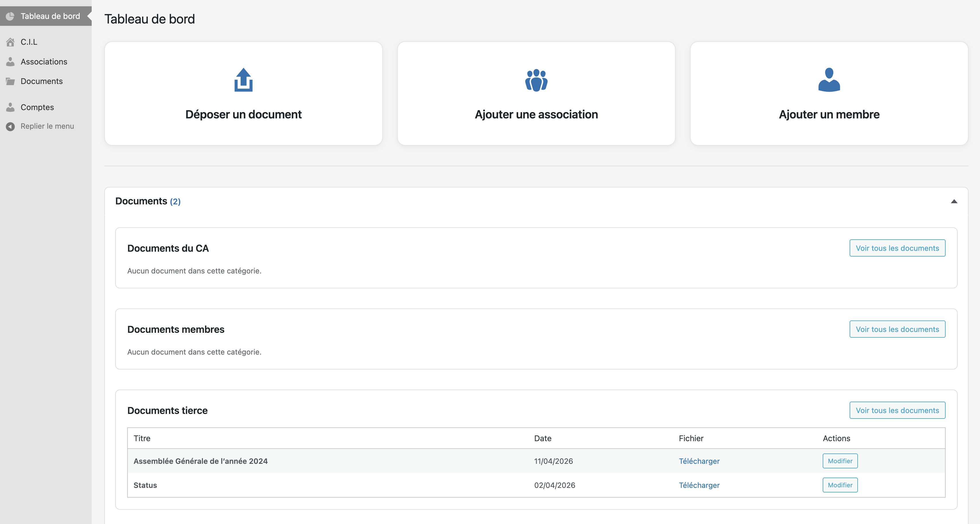The width and height of the screenshot is (980, 524).
Task: Download the Assemblée Générale 2024 file
Action: (699, 461)
